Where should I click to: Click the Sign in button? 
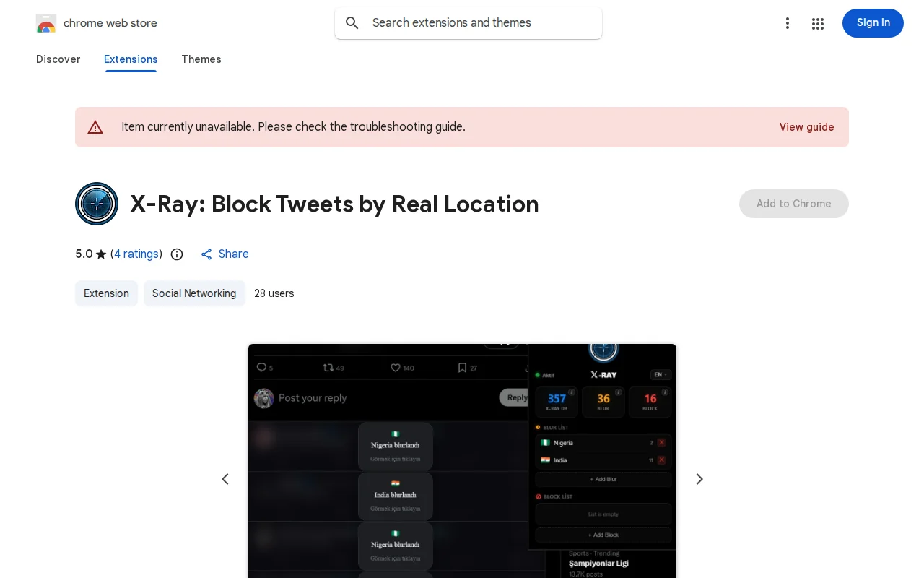873,23
